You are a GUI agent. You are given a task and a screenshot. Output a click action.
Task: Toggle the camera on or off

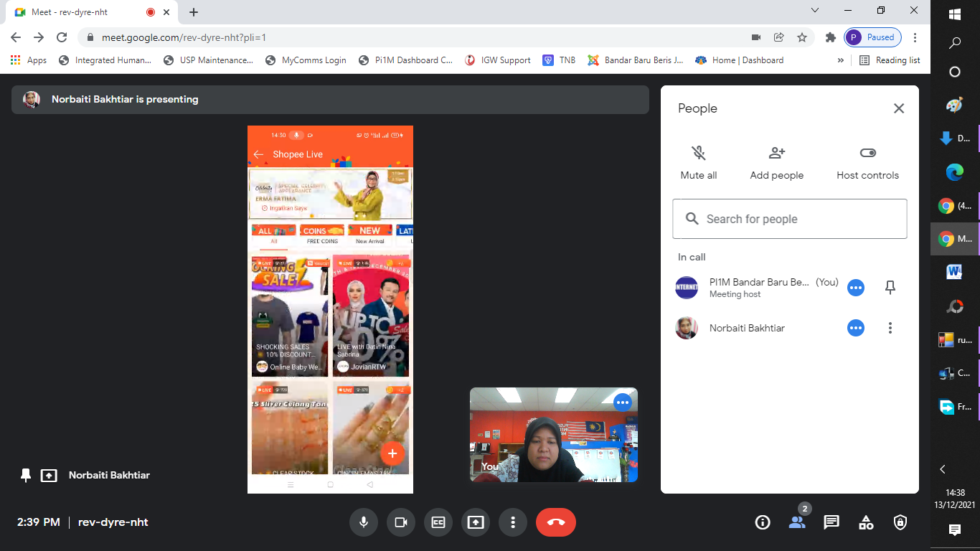coord(401,522)
